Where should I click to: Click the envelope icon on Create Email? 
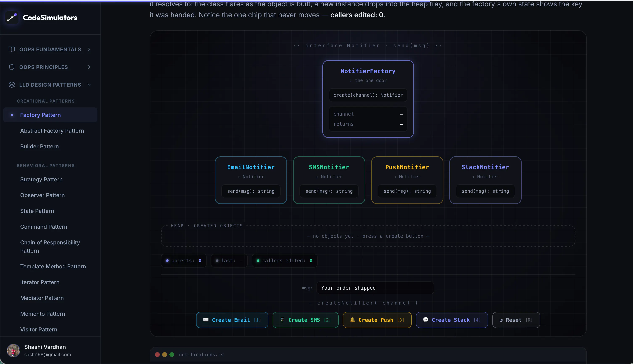(206, 320)
